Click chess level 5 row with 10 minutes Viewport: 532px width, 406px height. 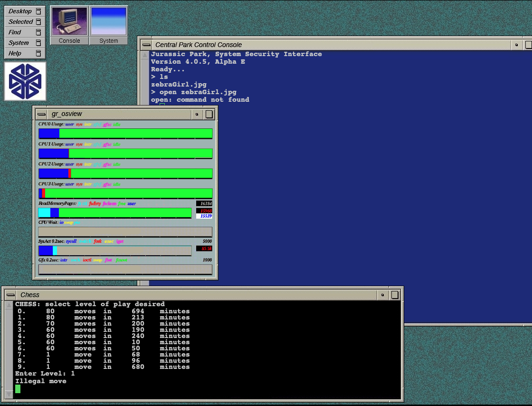tap(104, 342)
